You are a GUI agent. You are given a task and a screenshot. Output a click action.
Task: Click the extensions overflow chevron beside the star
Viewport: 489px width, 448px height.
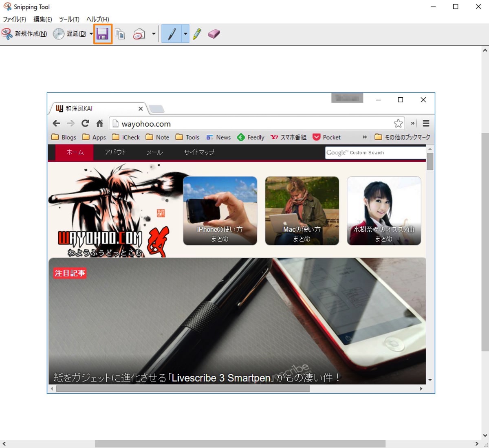[413, 123]
